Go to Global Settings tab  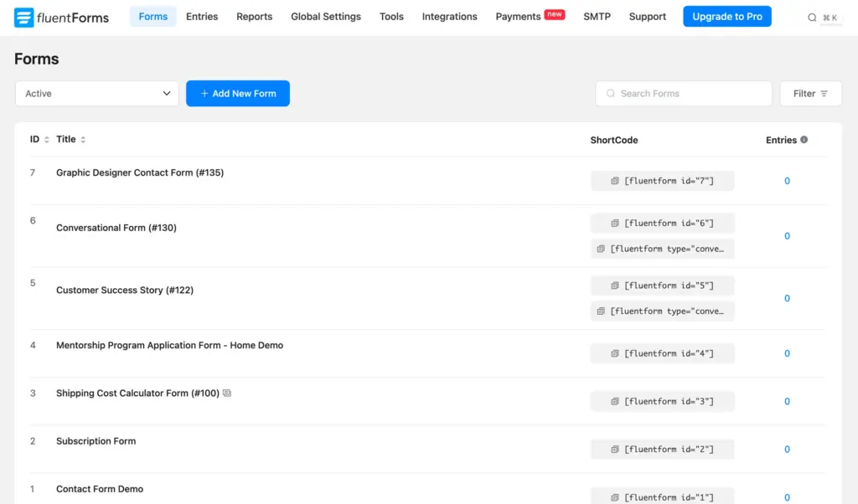(326, 17)
